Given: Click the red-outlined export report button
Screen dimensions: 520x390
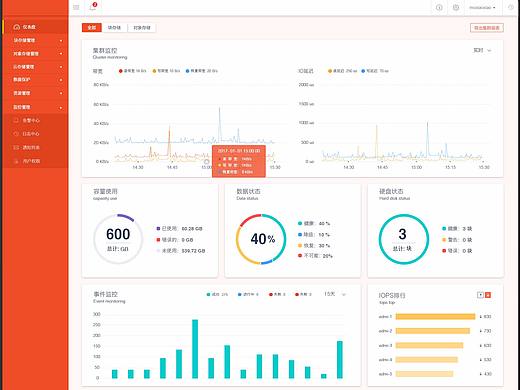Looking at the screenshot, I should [x=487, y=28].
